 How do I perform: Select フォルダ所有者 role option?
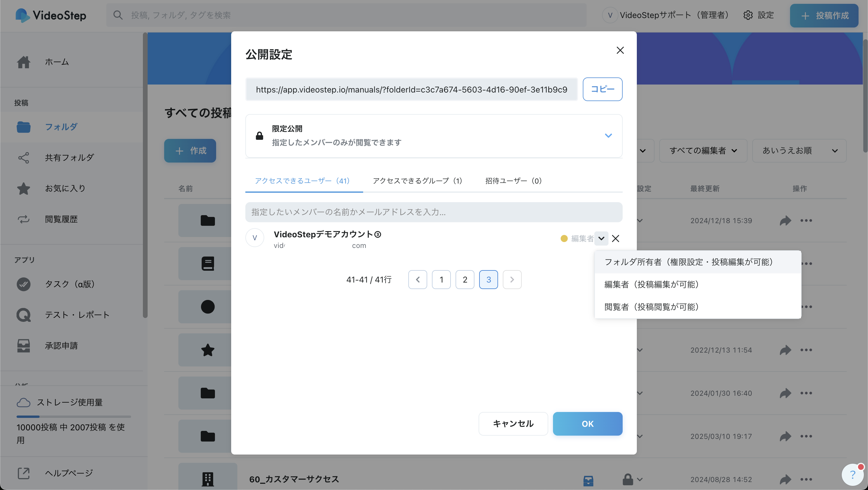coord(689,262)
